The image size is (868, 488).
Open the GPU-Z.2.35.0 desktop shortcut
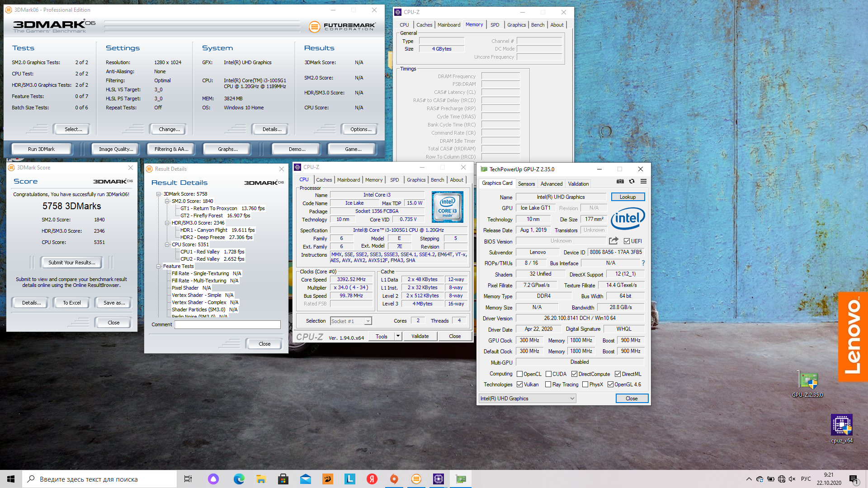click(x=807, y=385)
